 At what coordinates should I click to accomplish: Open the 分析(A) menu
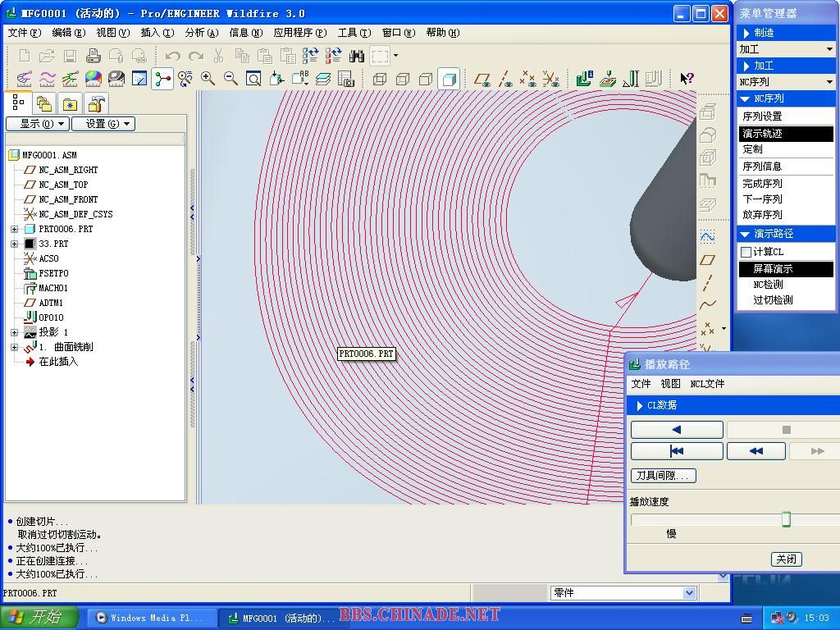[x=202, y=33]
